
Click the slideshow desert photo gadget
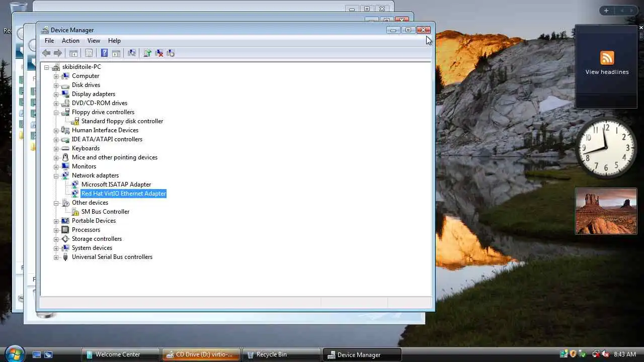[606, 211]
